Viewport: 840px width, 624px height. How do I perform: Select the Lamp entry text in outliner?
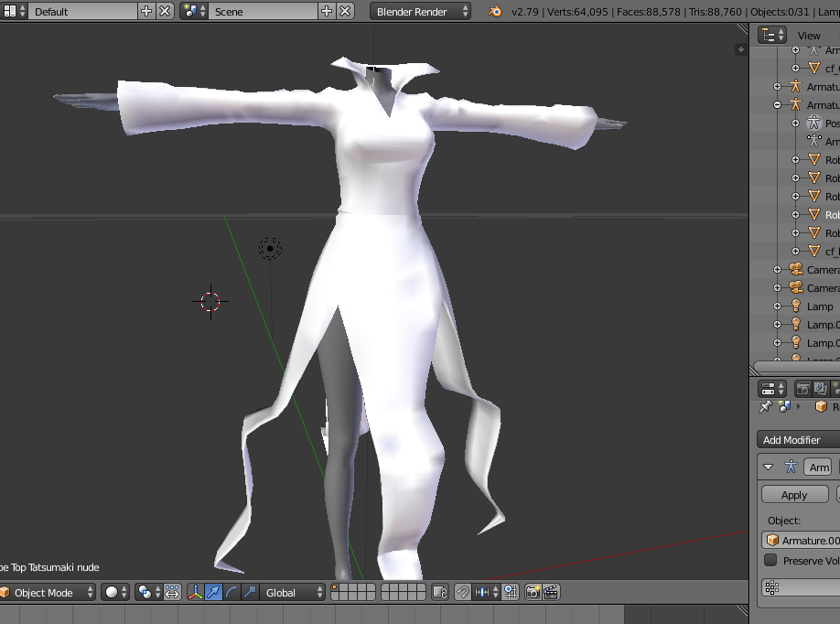[x=820, y=307]
